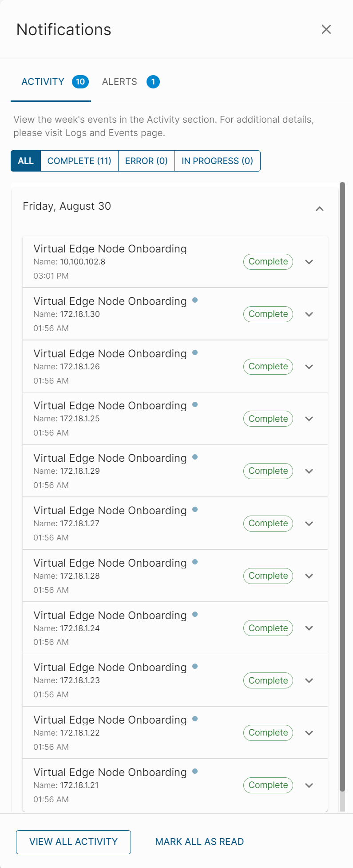Collapse the Friday, August 30 section

pyautogui.click(x=320, y=208)
